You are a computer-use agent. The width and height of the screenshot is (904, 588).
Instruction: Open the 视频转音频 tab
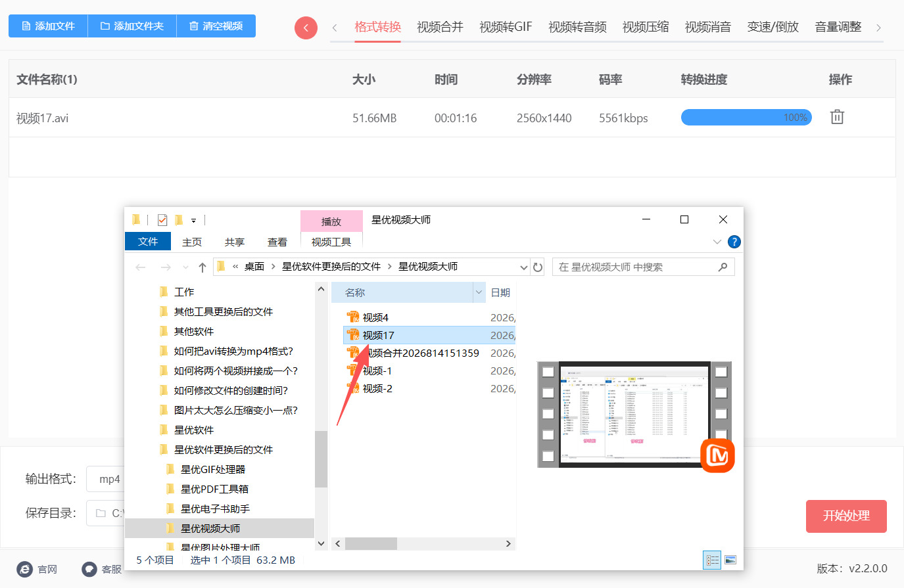[577, 27]
